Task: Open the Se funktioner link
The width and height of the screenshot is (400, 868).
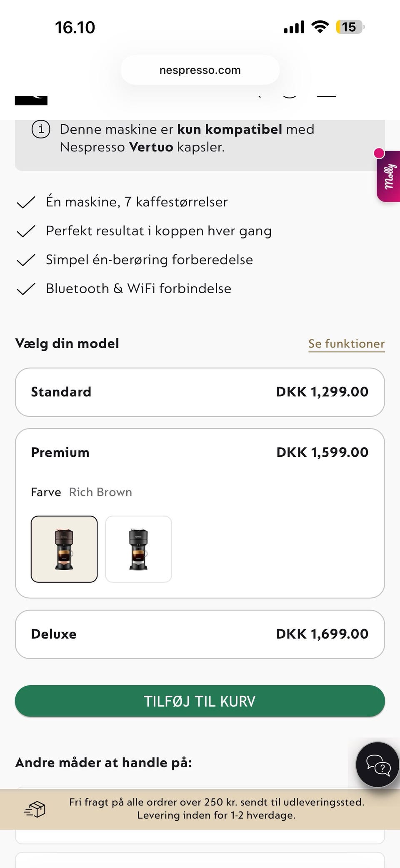Action: pyautogui.click(x=346, y=344)
